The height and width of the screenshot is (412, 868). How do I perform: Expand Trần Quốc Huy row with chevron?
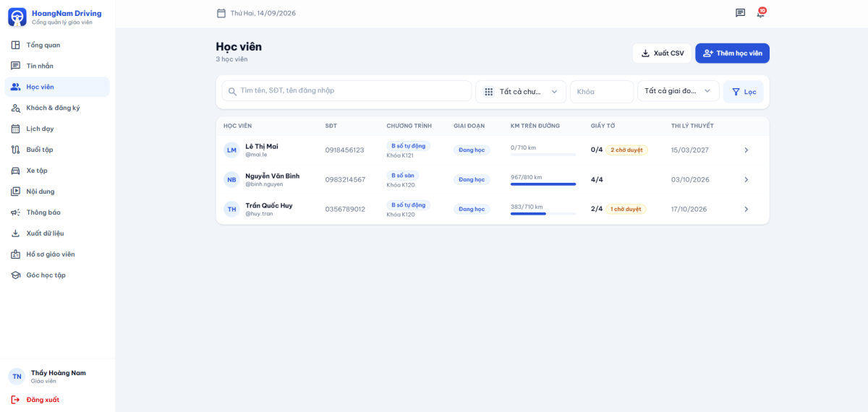(x=746, y=209)
